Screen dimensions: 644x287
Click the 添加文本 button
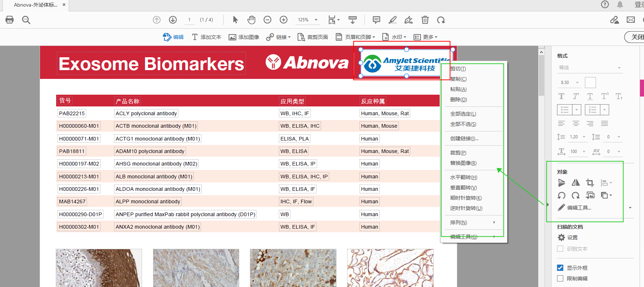pyautogui.click(x=207, y=37)
